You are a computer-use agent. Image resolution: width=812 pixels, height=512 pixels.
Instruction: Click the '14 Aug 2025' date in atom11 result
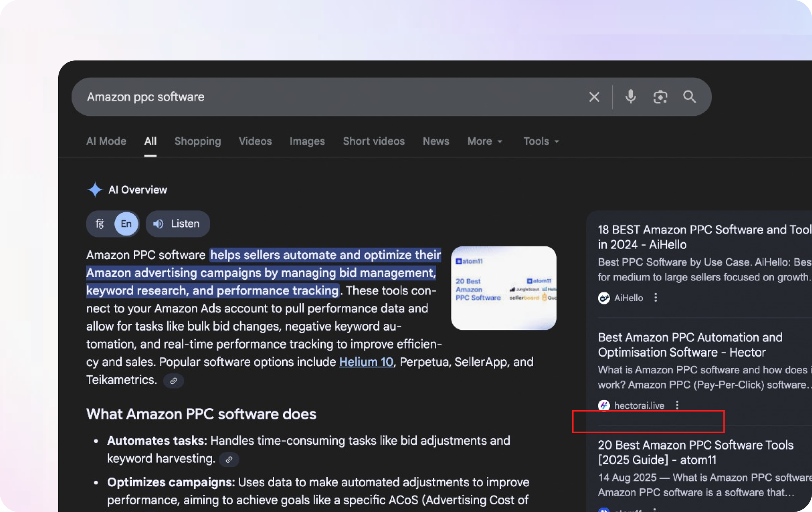click(x=627, y=478)
